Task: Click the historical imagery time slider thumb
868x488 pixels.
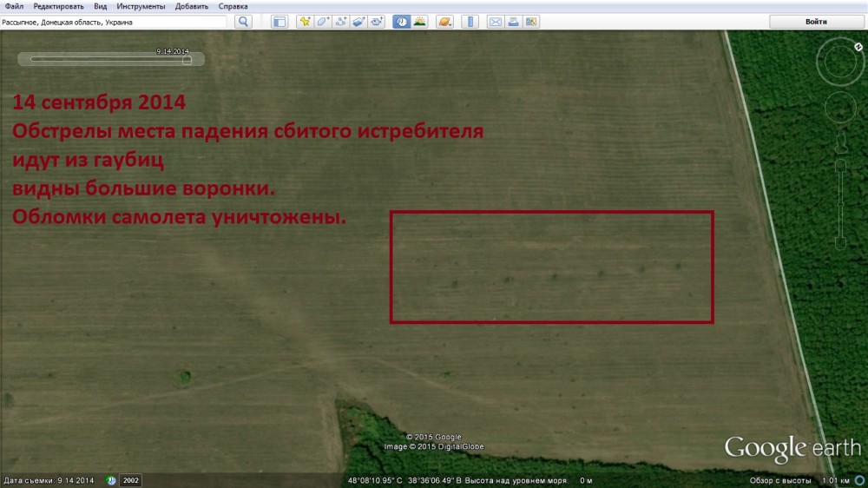Action: [187, 60]
